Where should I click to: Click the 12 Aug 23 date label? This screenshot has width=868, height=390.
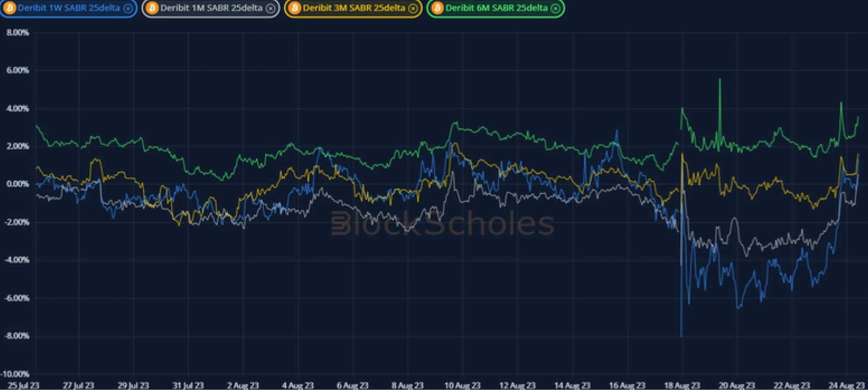point(518,385)
